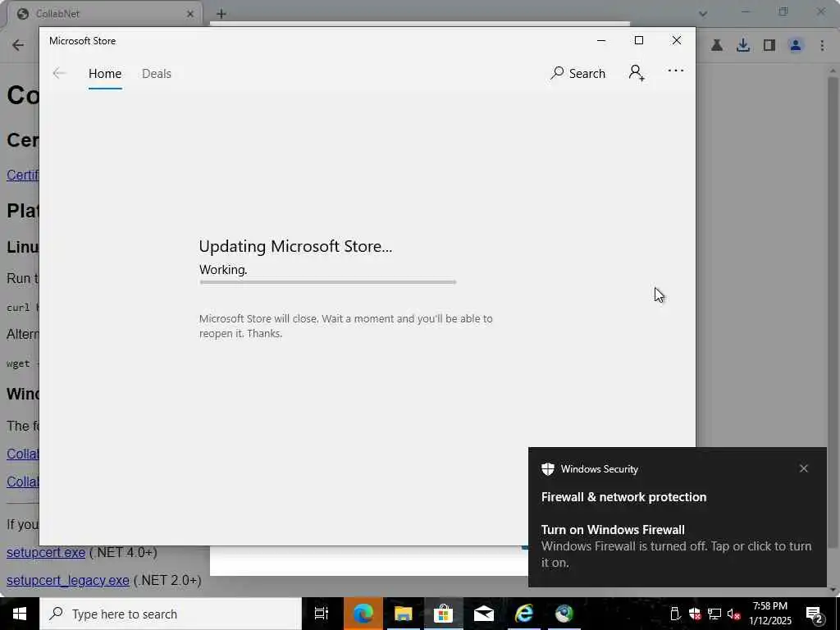Click the Search button in Microsoft Store
This screenshot has width=840, height=630.
[x=577, y=73]
